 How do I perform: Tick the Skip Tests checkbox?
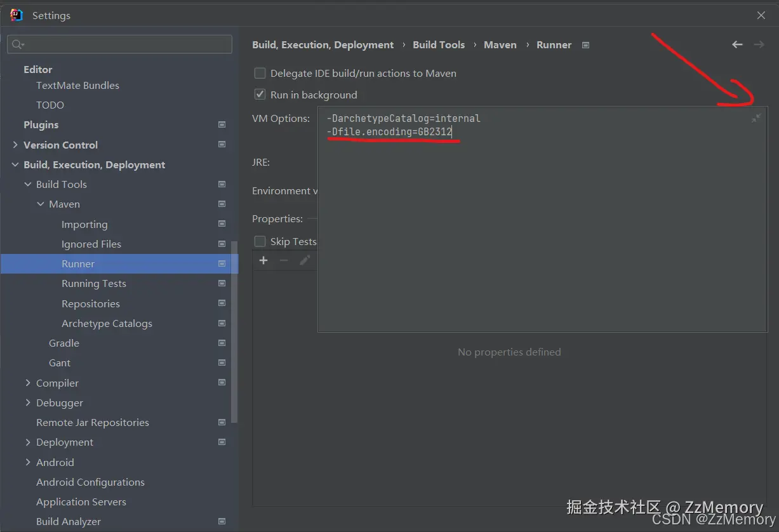pos(260,241)
